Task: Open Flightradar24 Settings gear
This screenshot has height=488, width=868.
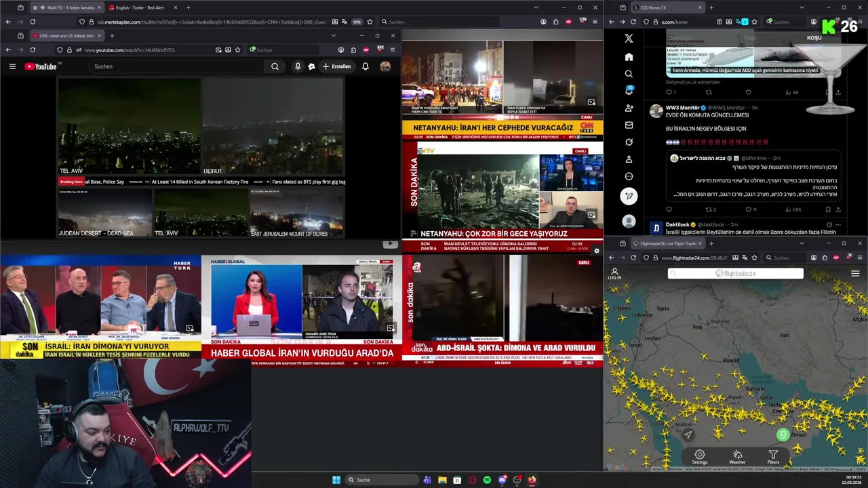Action: [x=700, y=457]
